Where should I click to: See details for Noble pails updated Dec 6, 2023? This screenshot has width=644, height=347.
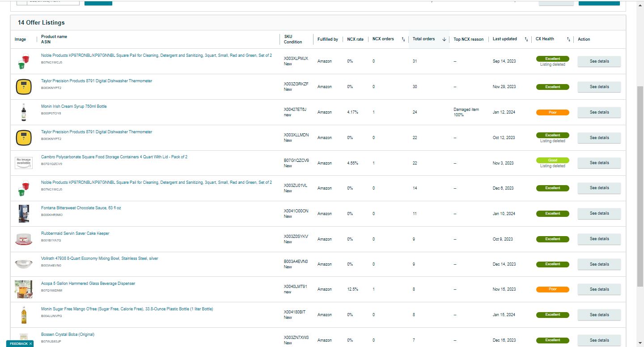[599, 188]
